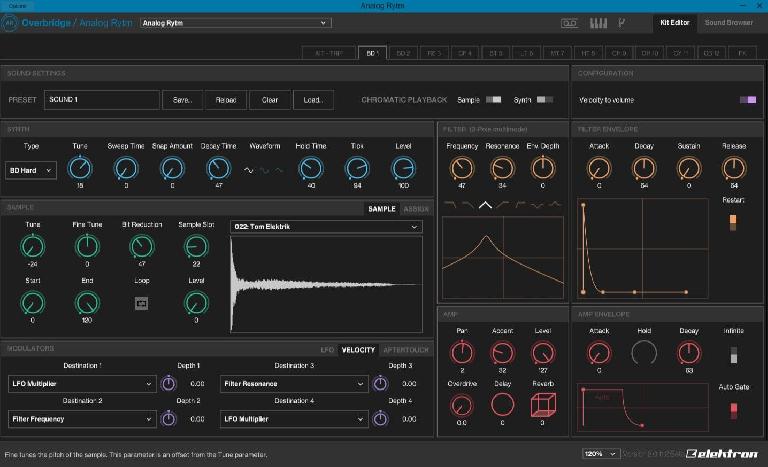Image resolution: width=768 pixels, height=467 pixels.
Task: Click the Save preset button
Action: click(182, 100)
